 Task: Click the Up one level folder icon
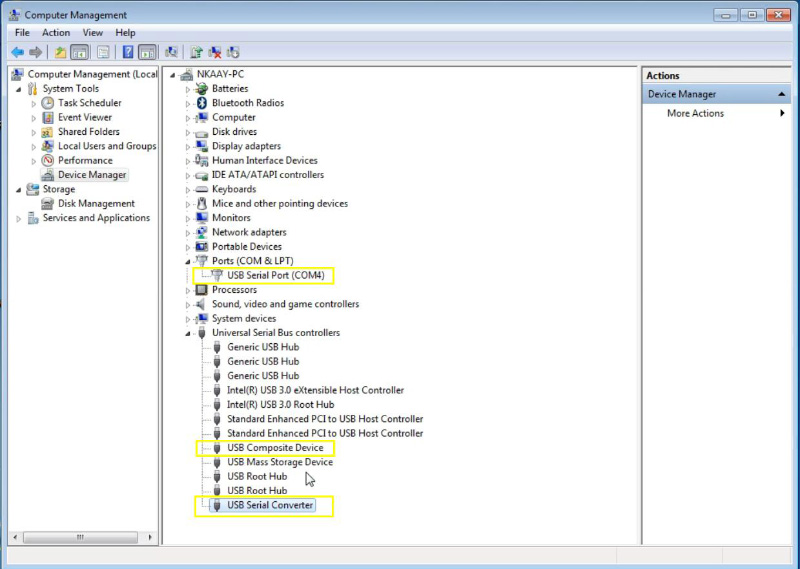(x=61, y=52)
